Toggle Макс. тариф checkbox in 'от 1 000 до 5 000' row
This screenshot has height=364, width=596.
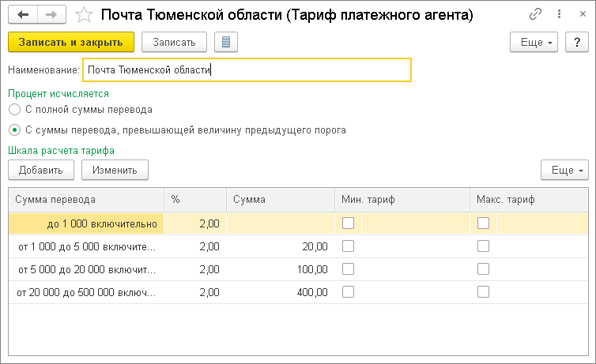point(483,246)
